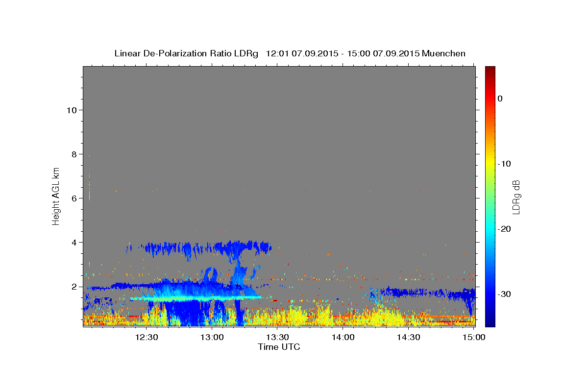Click the "Time UTC" axis label
This screenshot has width=588, height=392.
pyautogui.click(x=279, y=347)
